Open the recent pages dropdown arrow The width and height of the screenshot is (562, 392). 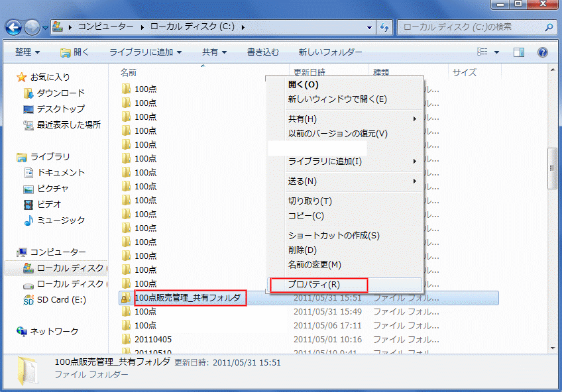[45, 28]
